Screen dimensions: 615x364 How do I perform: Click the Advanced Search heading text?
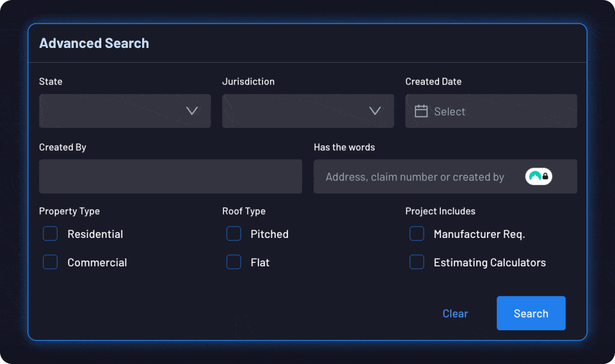pos(94,43)
